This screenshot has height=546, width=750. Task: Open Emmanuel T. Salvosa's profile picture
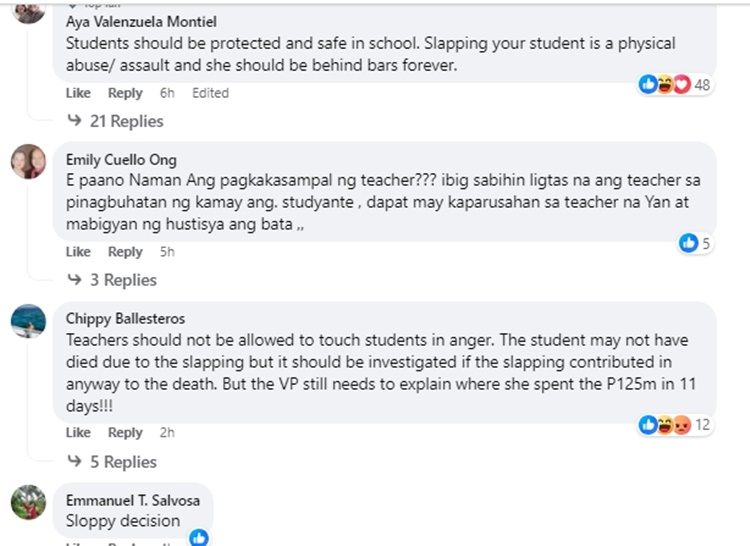tap(28, 502)
